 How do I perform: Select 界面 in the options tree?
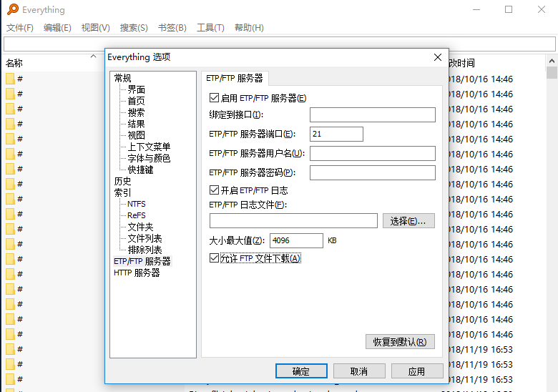(137, 89)
